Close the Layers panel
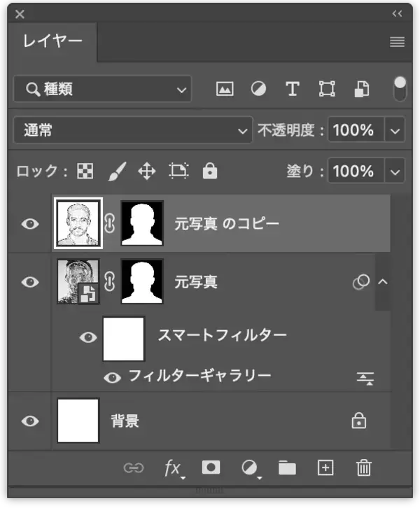This screenshot has width=420, height=508. click(x=20, y=14)
